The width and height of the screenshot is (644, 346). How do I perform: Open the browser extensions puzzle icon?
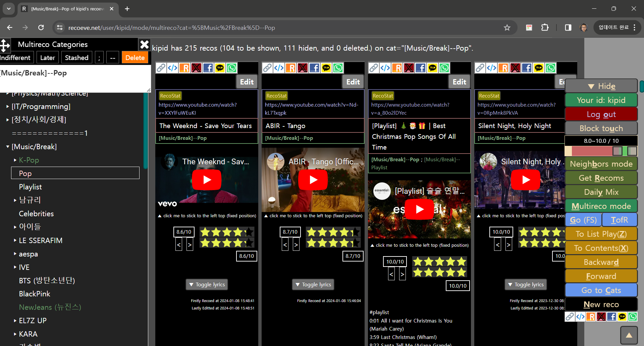coord(545,27)
